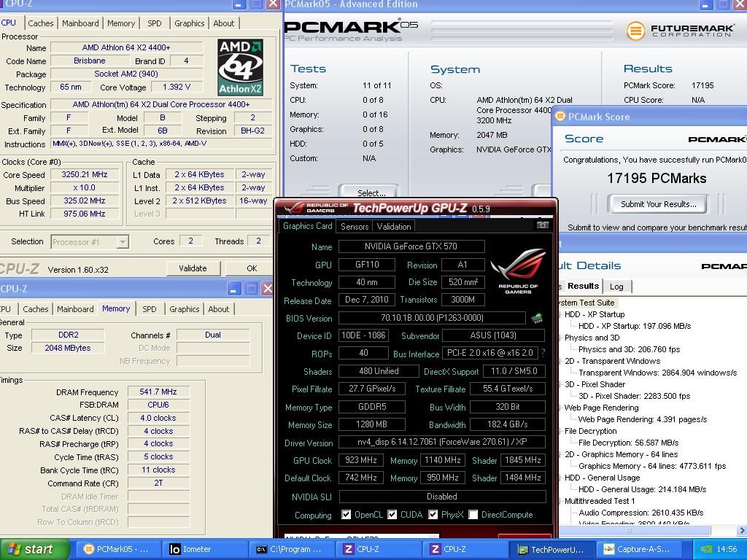This screenshot has height=560, width=747.
Task: Open the C:\Program command prompt taskbar item
Action: (x=292, y=549)
